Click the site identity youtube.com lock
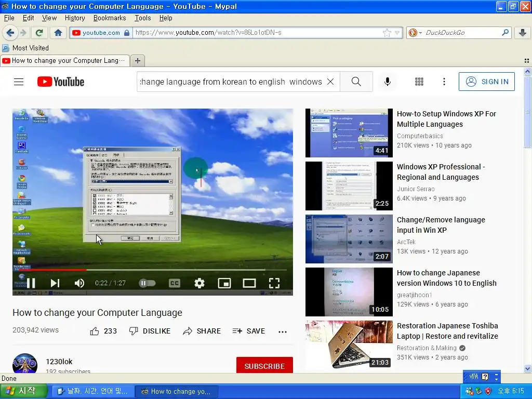Screen dimensions: 532x399 coord(101,33)
